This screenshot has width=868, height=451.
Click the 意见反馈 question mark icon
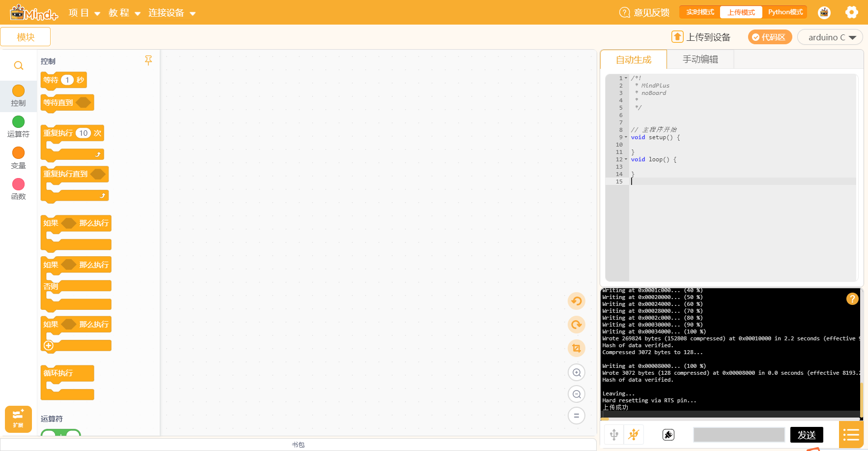click(x=624, y=12)
